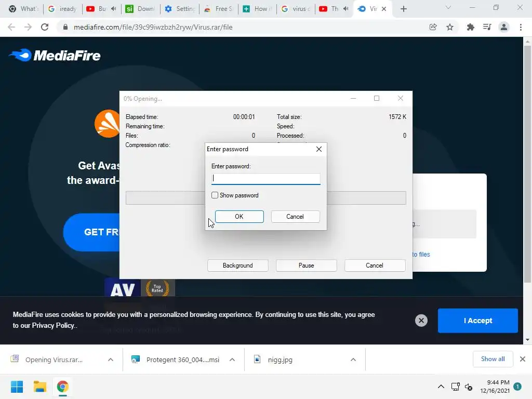Click the muted volume tray icon
Screen dimensions: 532x399
[469, 387]
